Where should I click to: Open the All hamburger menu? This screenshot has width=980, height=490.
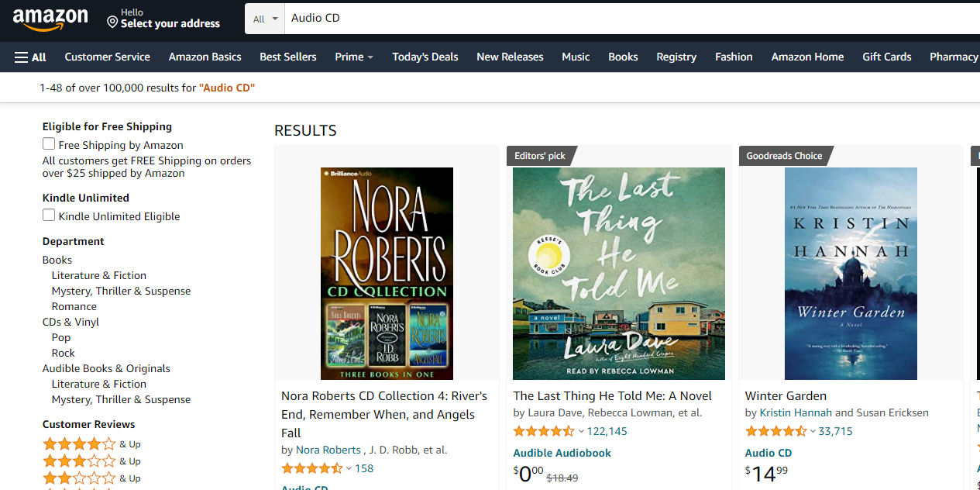point(30,57)
